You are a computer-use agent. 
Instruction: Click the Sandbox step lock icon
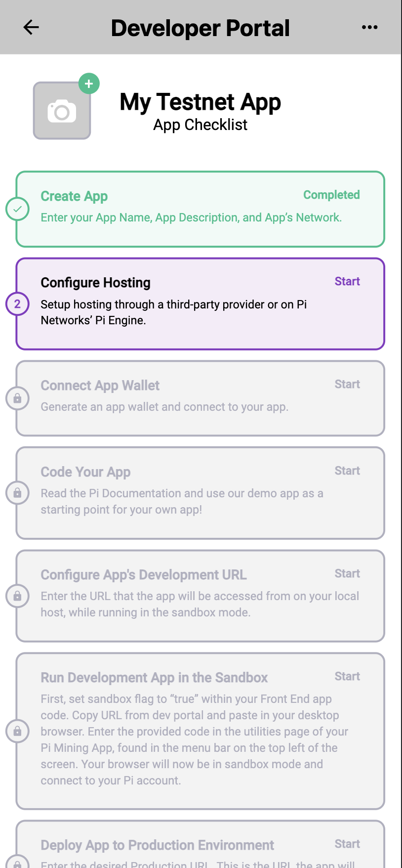(x=17, y=731)
